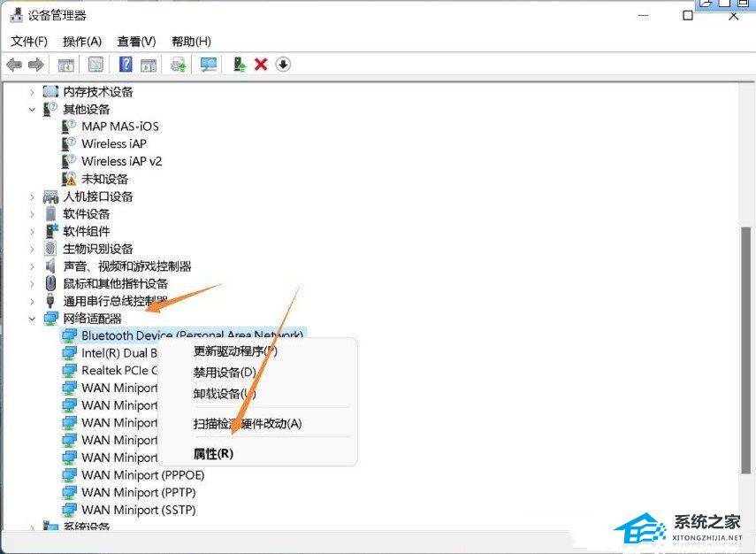Screen dimensions: 756x554
Task: Click the red X uninstall device icon
Action: (261, 65)
